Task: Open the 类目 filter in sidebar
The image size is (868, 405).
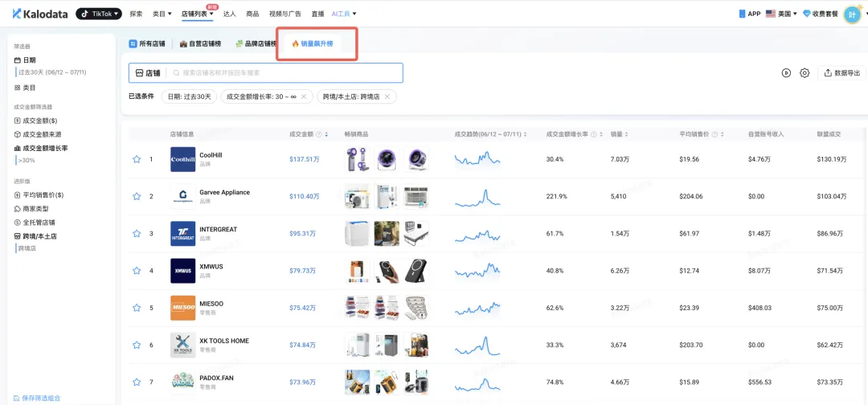Action: [x=25, y=88]
